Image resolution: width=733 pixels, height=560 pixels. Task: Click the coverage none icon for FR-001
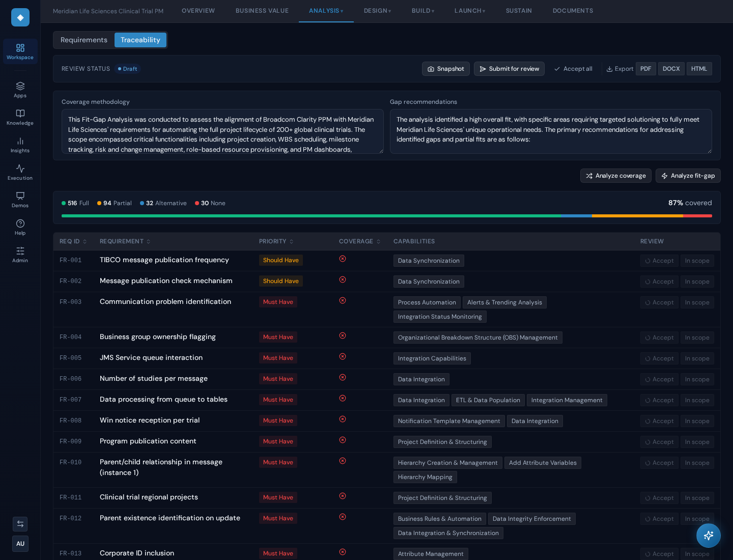point(343,259)
